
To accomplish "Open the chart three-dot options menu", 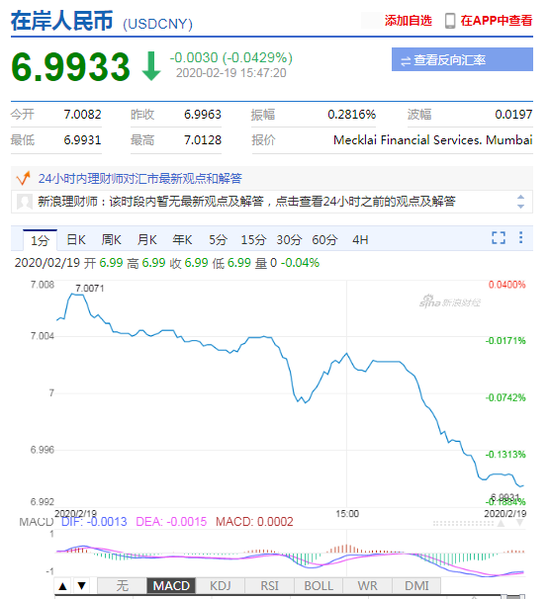I will pos(521,238).
